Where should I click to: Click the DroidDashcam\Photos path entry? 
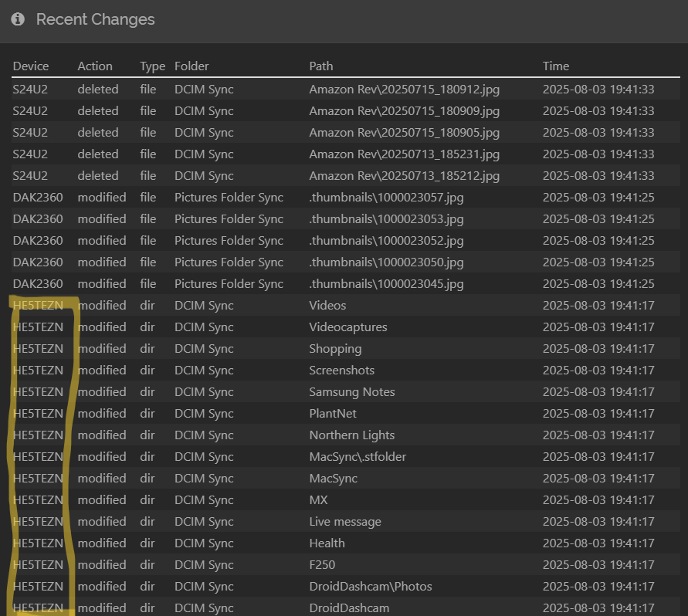point(371,587)
